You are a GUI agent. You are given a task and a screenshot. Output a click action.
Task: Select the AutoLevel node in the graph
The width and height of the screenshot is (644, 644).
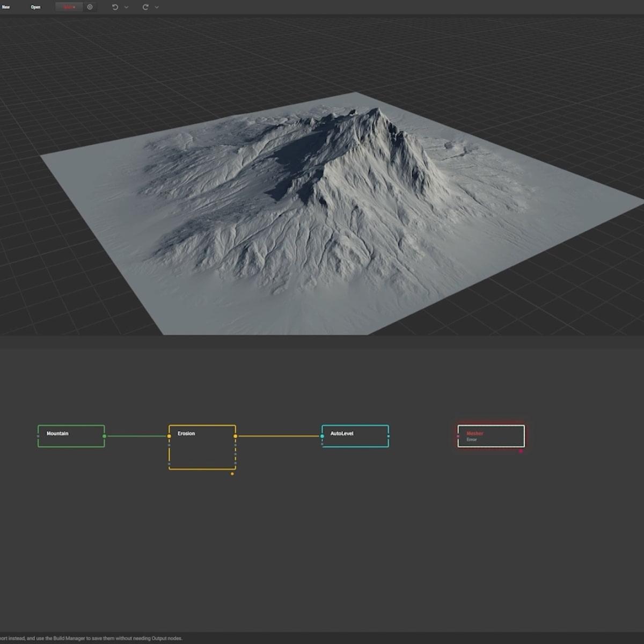(x=355, y=436)
